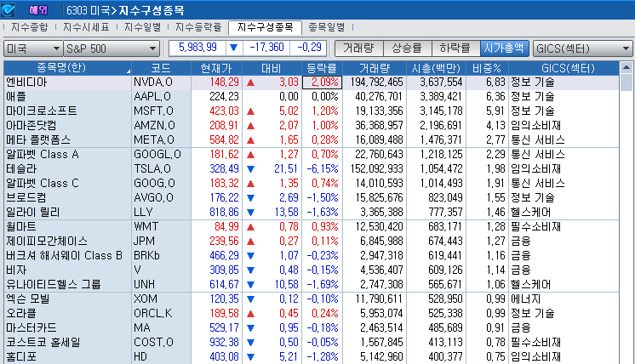The height and width of the screenshot is (364, 635).
Task: Open the 종목일별 tab
Action: click(326, 27)
